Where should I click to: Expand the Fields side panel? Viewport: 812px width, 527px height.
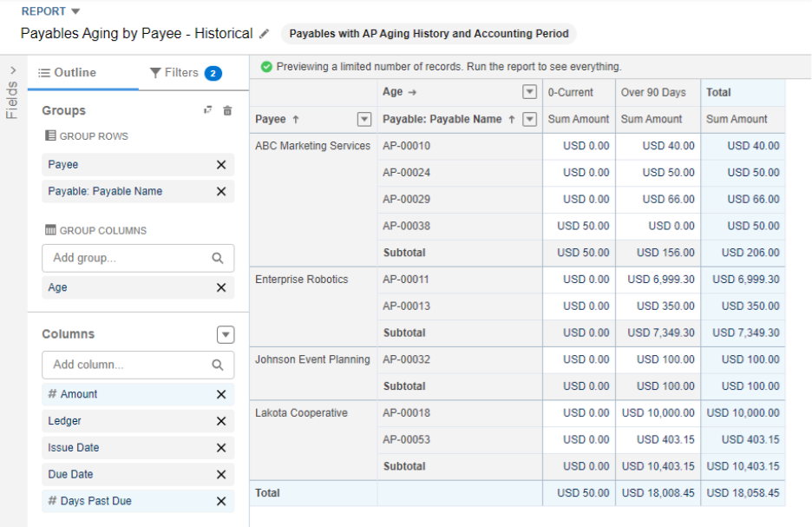pos(13,70)
